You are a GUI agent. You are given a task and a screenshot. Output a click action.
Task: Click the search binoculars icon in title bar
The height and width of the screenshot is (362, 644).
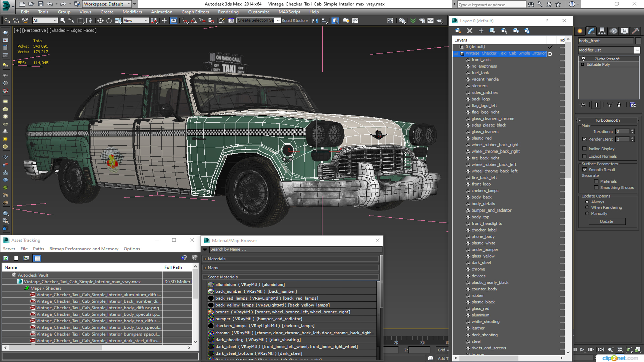(531, 4)
